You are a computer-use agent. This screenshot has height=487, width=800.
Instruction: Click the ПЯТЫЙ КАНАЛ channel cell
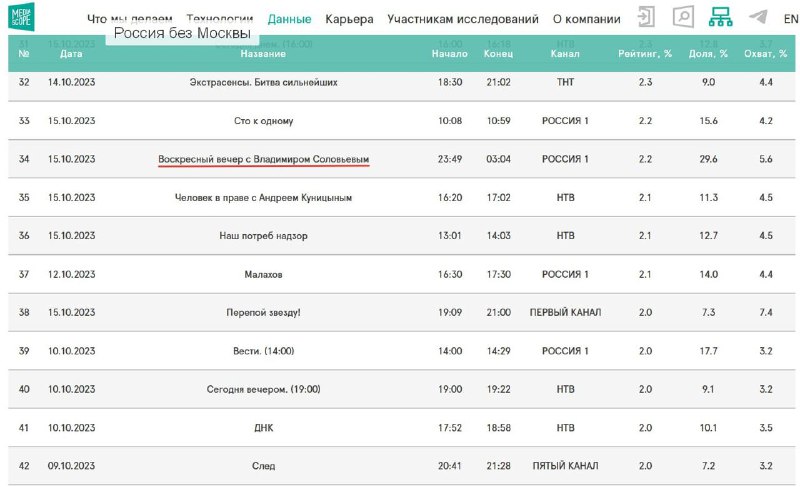pyautogui.click(x=565, y=466)
